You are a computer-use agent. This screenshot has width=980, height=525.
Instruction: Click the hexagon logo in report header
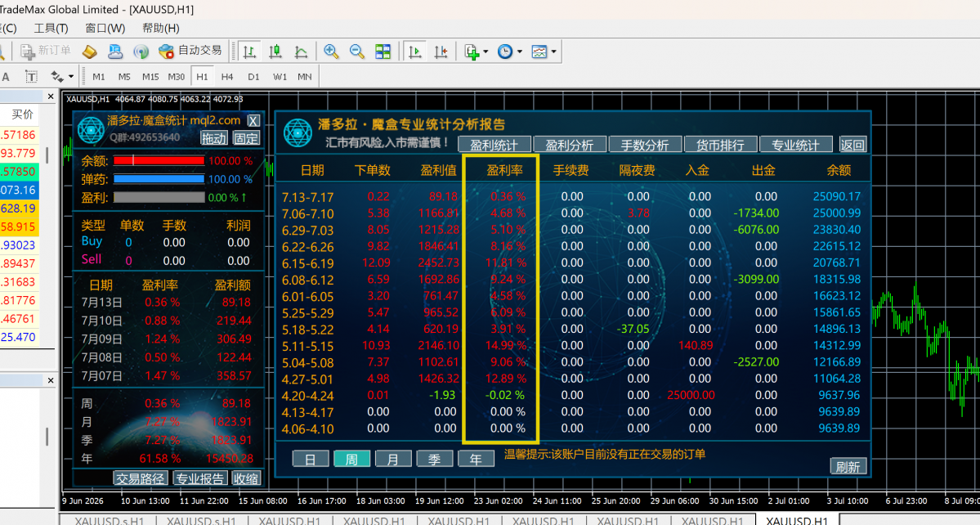(x=298, y=132)
